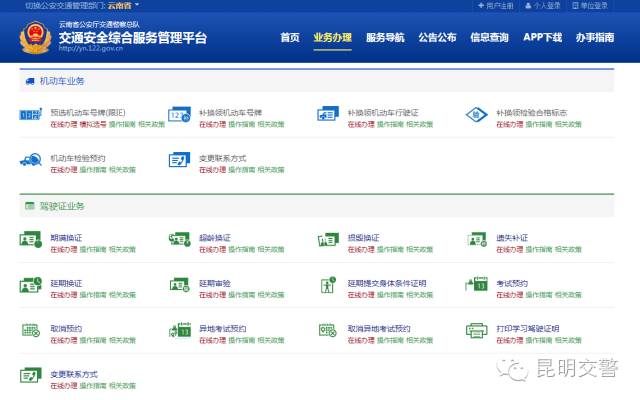
Task: Click 模拟选号 under 预选机动车号牌
Action: [x=93, y=124]
